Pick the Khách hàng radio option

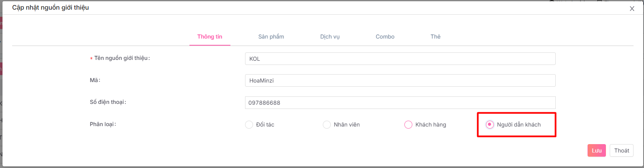click(x=409, y=124)
